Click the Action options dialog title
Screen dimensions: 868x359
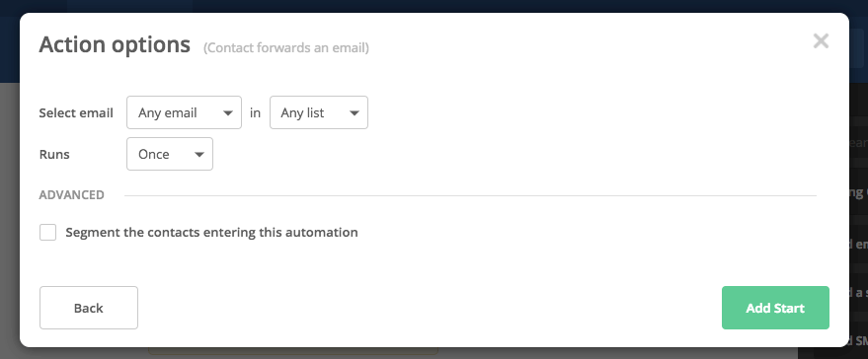115,44
